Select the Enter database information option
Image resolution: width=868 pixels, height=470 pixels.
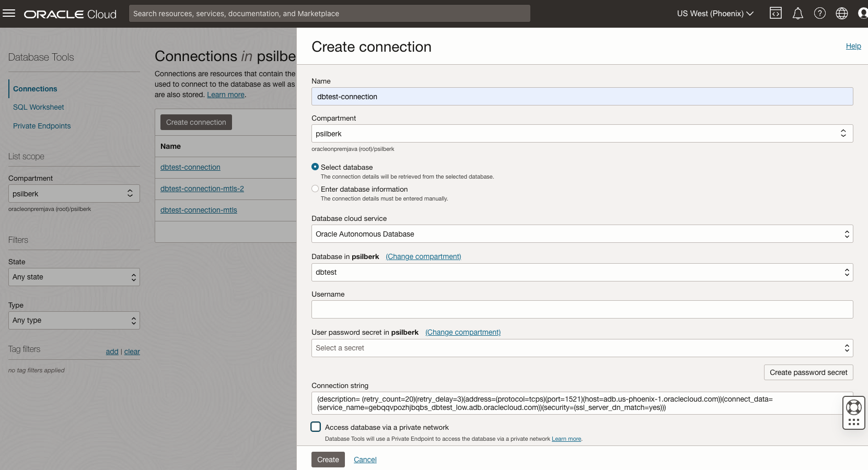(315, 189)
